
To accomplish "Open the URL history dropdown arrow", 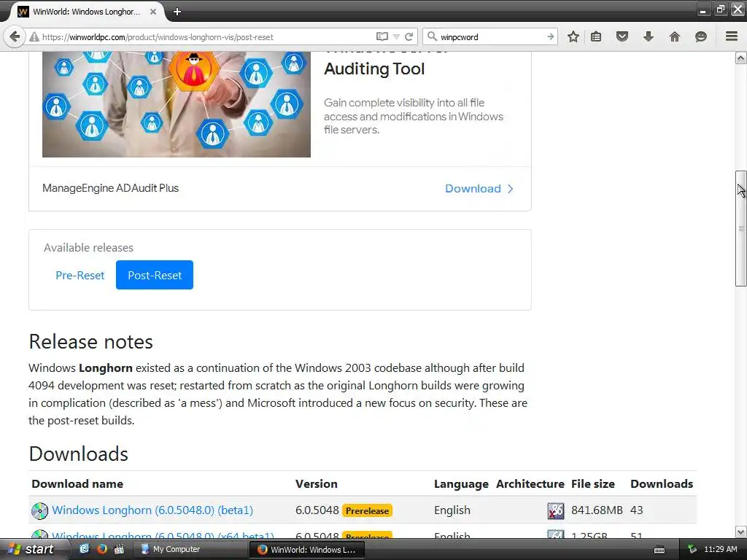I will [x=396, y=36].
